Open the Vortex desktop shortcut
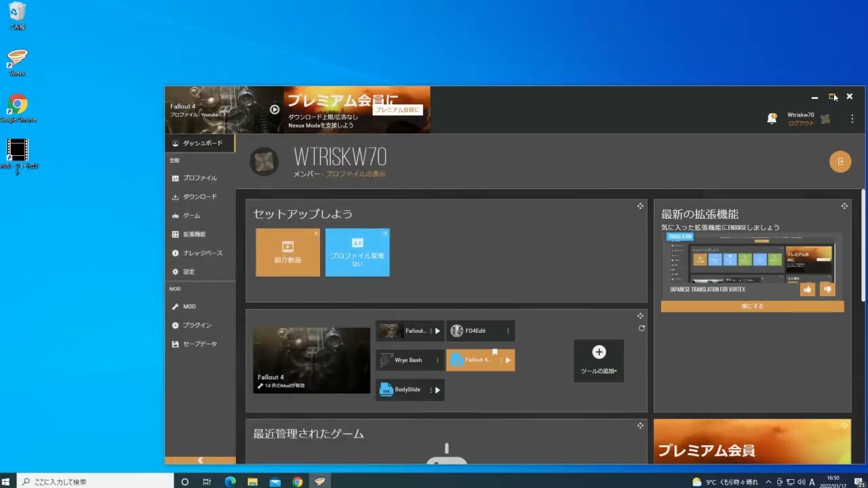Image resolution: width=868 pixels, height=488 pixels. pyautogui.click(x=18, y=62)
